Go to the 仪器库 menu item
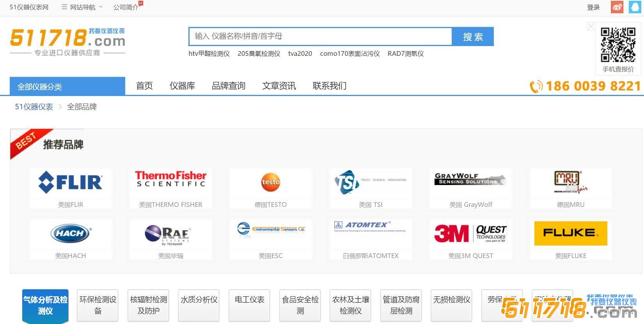 coord(182,86)
